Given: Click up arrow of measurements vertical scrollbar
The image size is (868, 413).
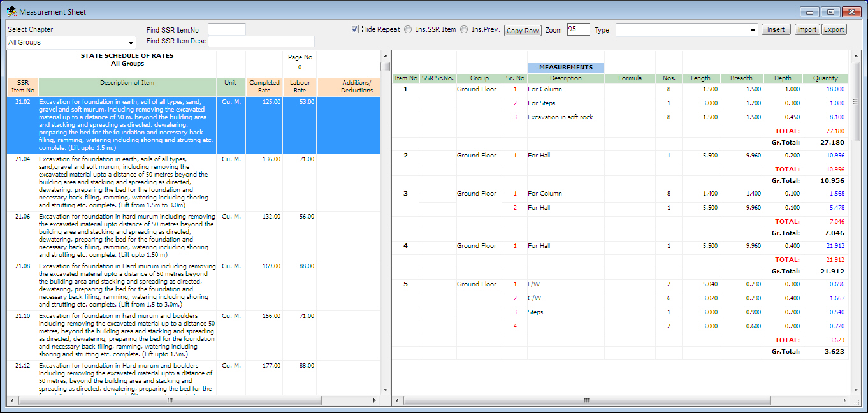Looking at the screenshot, I should point(855,56).
